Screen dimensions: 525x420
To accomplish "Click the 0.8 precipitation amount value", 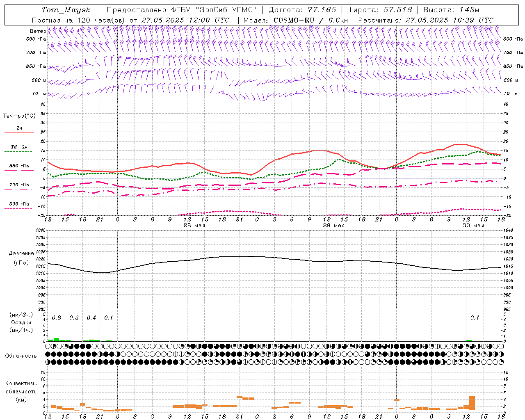I will coord(57,318).
